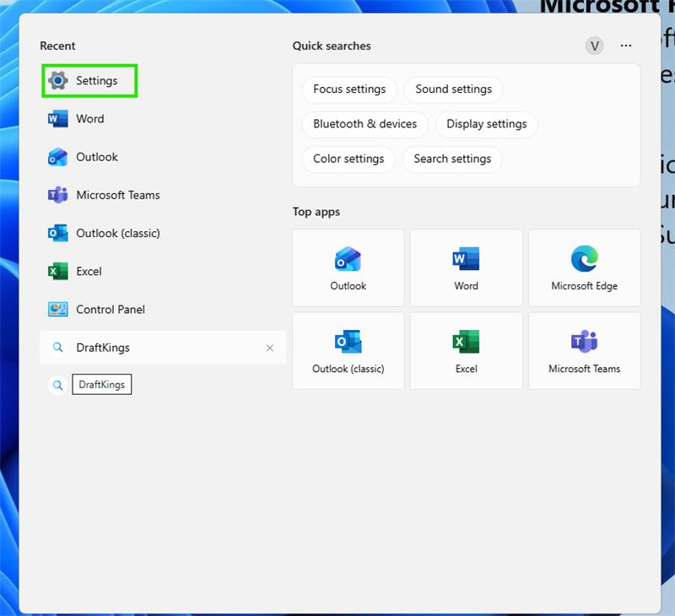This screenshot has width=675, height=616.
Task: Open Outlook (classic) icon in Recent list
Action: tap(58, 233)
